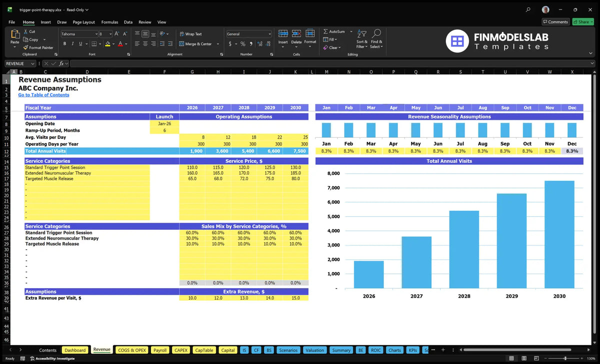Open the Tahoma font name dropdown
This screenshot has height=364, width=600.
[x=95, y=34]
